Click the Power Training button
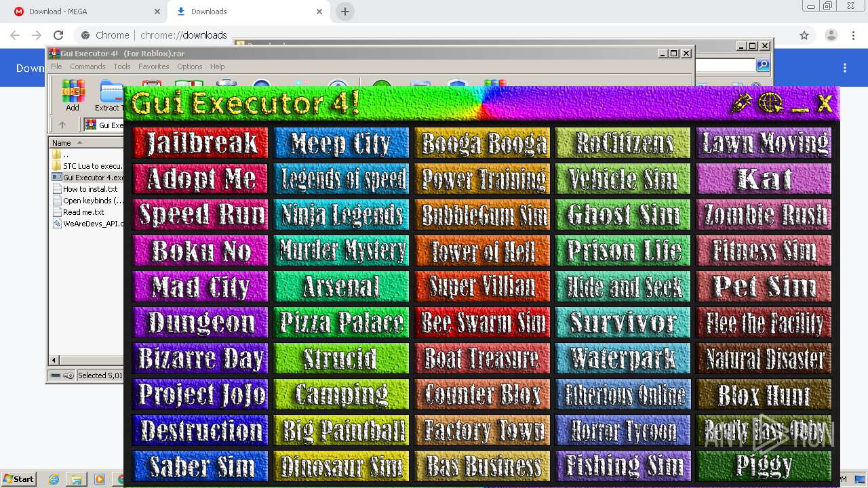The height and width of the screenshot is (488, 868). [x=482, y=179]
